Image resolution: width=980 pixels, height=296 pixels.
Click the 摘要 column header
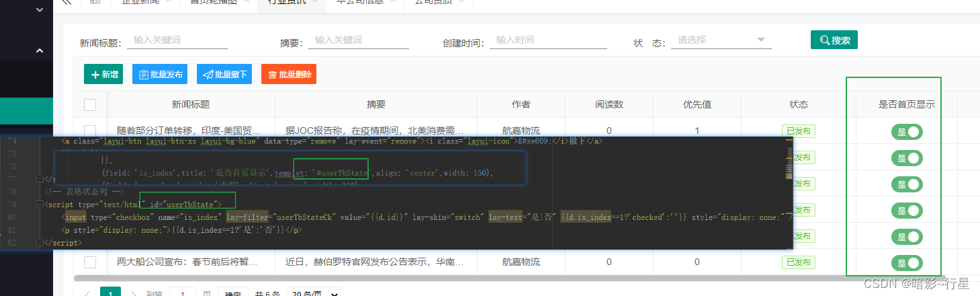tap(376, 104)
